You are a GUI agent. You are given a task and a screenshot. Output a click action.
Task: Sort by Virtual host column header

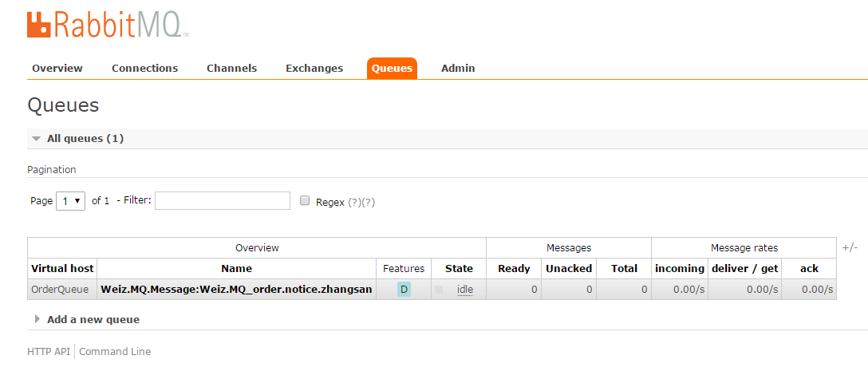(62, 268)
